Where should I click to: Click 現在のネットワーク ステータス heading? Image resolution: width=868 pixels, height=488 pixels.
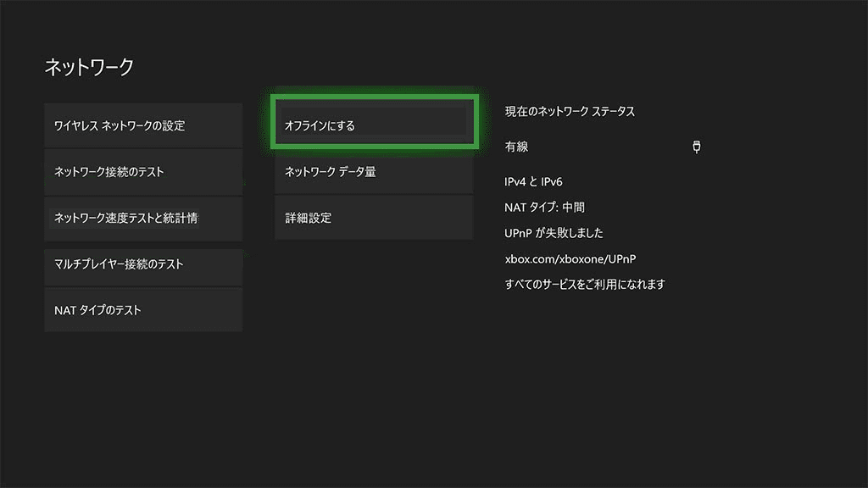click(x=570, y=111)
